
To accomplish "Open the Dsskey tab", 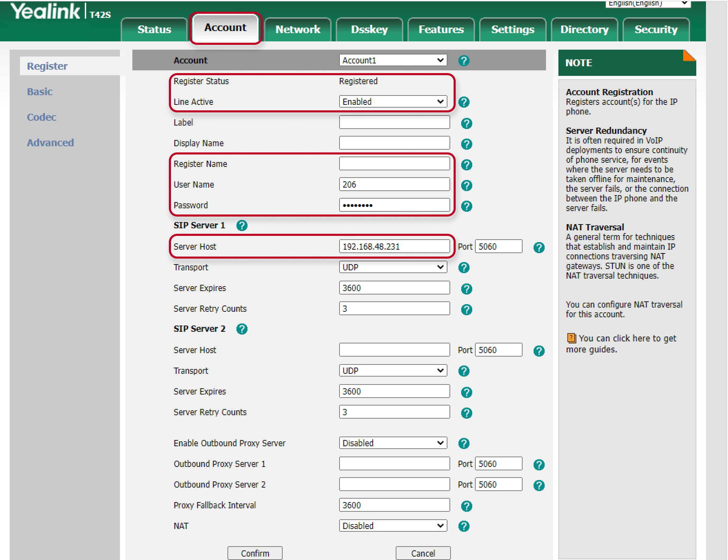I will click(370, 30).
